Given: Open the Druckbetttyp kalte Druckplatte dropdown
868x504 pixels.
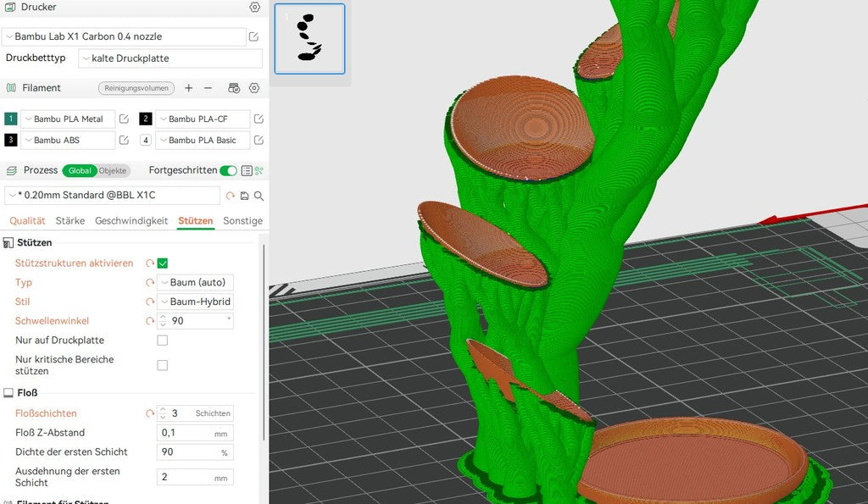Looking at the screenshot, I should pyautogui.click(x=170, y=58).
